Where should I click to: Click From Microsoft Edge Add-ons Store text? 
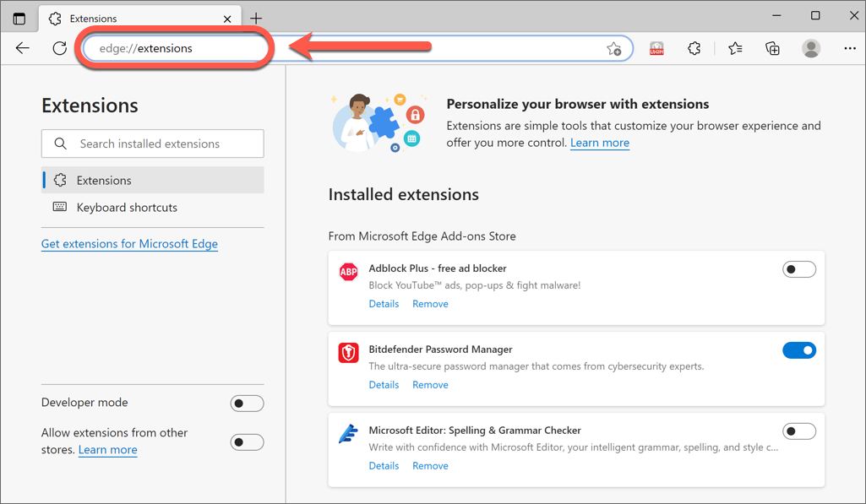click(422, 236)
